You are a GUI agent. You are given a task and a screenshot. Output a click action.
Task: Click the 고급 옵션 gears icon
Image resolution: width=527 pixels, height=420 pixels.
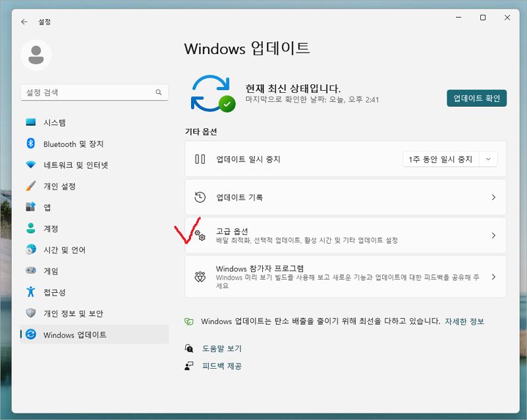point(200,236)
